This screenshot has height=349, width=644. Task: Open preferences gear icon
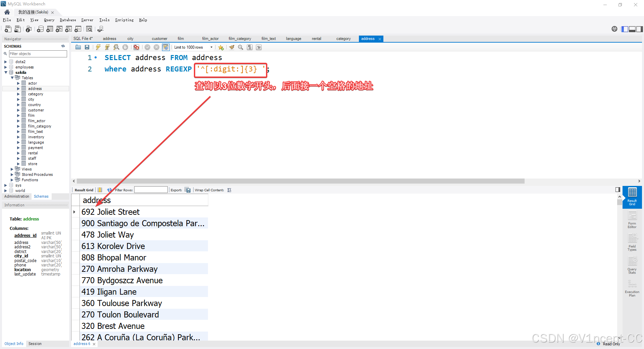click(614, 29)
